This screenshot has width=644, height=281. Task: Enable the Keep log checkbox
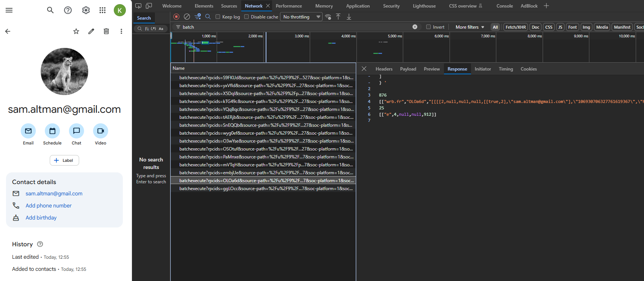click(218, 17)
